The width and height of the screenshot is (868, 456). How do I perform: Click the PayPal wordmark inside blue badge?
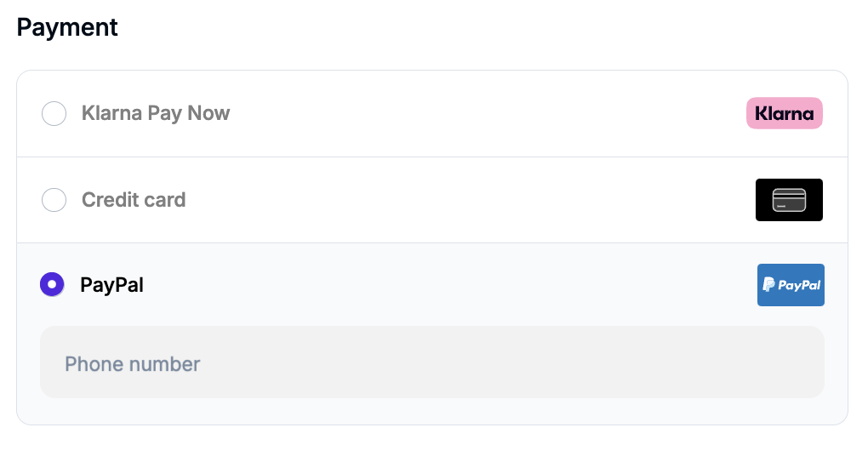[799, 286]
